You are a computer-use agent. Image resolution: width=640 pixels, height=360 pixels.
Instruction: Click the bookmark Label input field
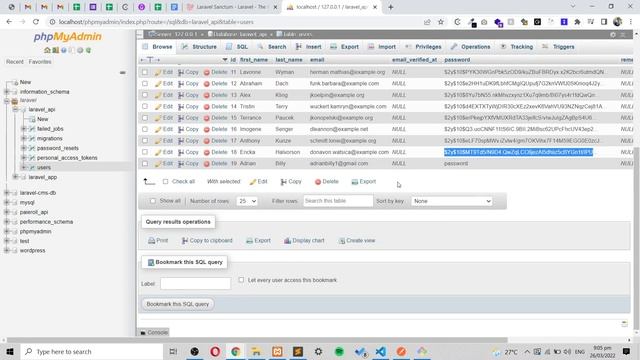tap(196, 283)
